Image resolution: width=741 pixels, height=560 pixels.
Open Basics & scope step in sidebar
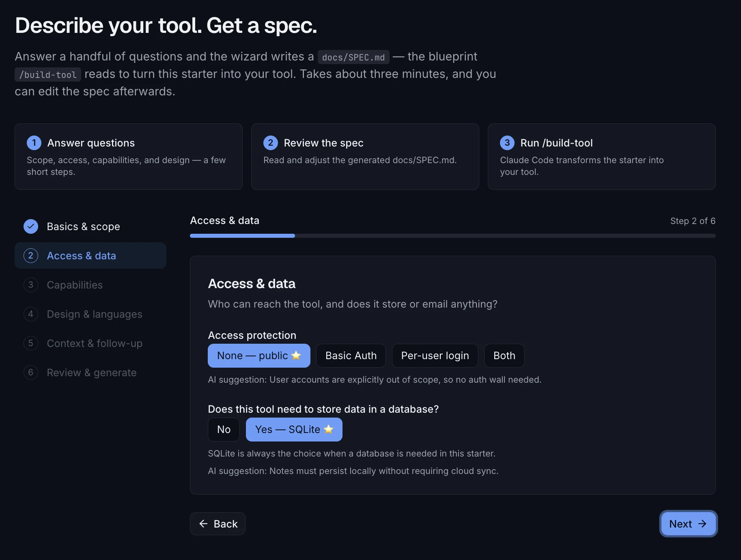90,226
